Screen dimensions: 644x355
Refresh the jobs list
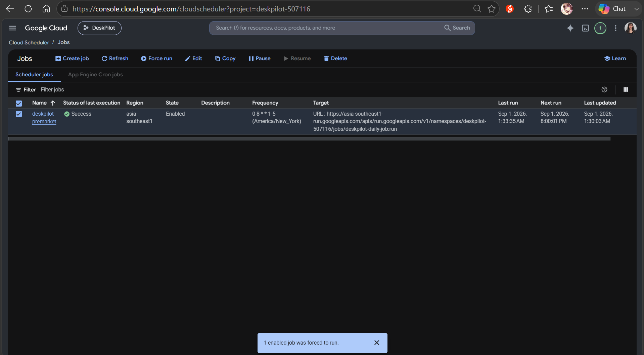(115, 58)
